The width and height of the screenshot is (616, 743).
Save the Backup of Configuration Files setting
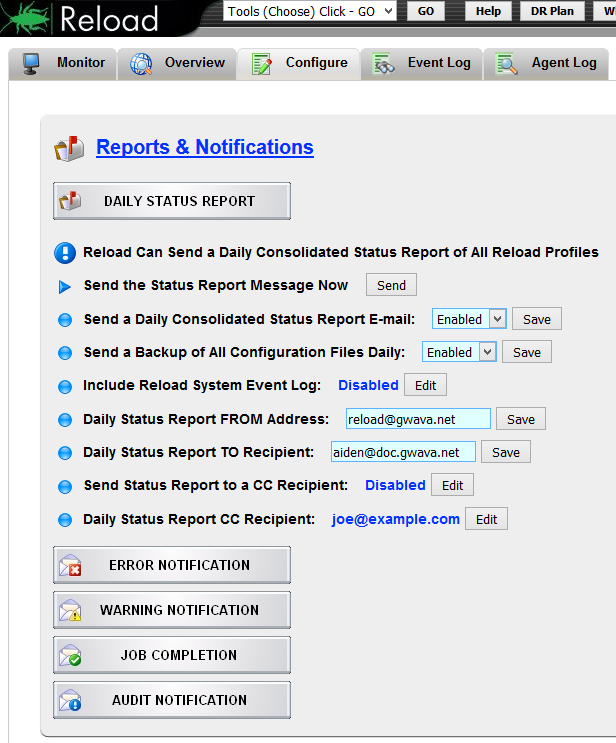coord(527,352)
